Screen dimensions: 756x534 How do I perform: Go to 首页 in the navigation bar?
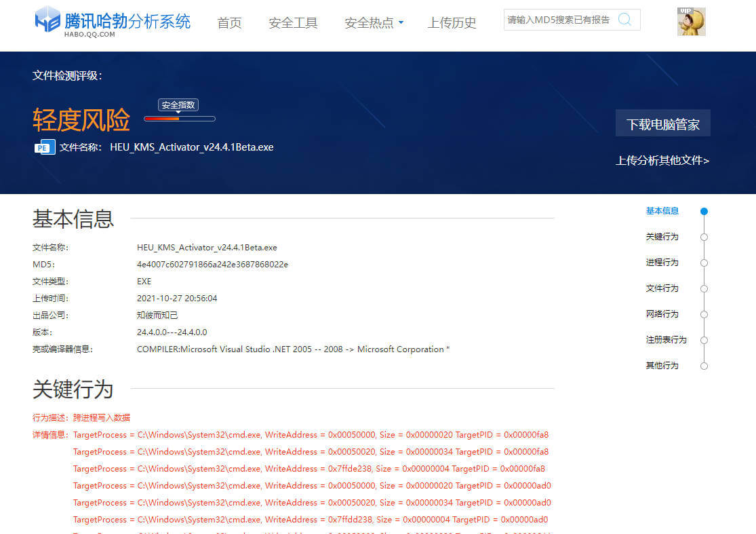229,22
